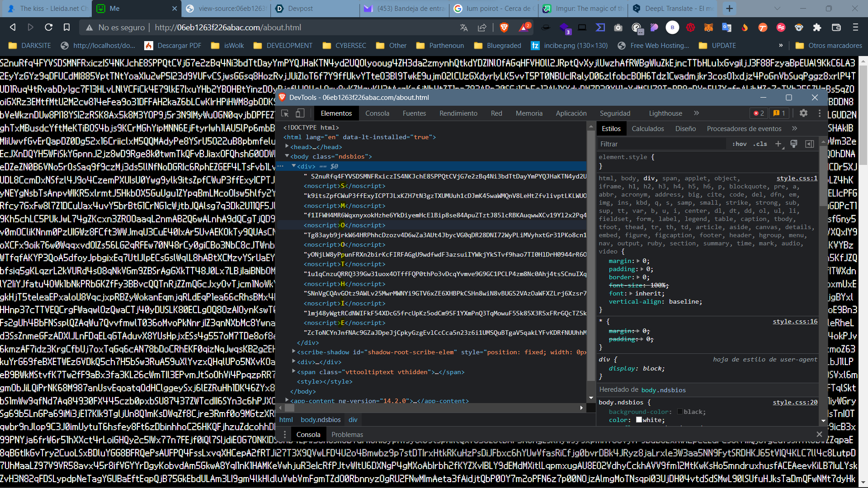Open the Problemas drawer tab

click(x=347, y=434)
